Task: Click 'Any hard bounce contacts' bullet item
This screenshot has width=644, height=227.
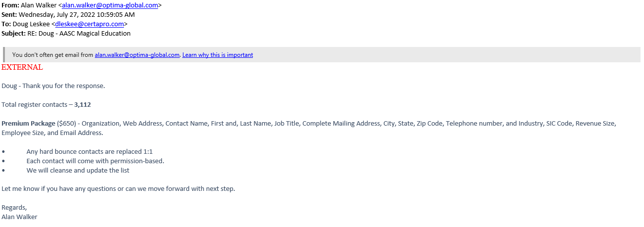Action: pyautogui.click(x=89, y=152)
